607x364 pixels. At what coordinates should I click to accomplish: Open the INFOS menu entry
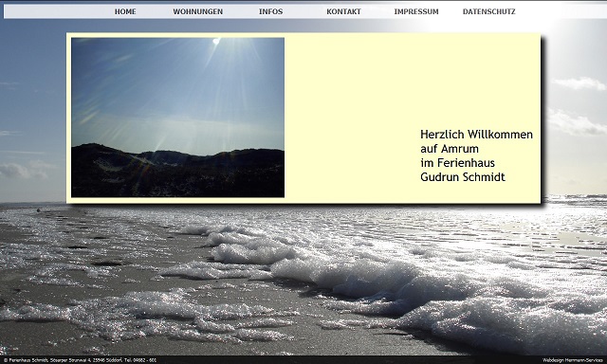(270, 11)
